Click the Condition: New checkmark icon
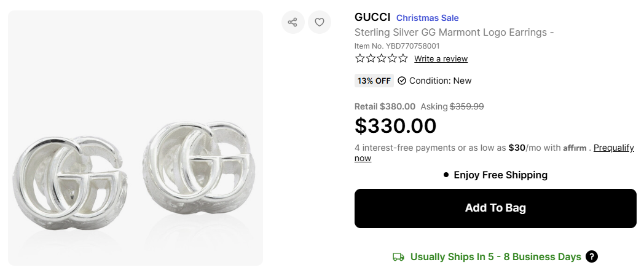Screen dimensions: 644x278 point(402,81)
